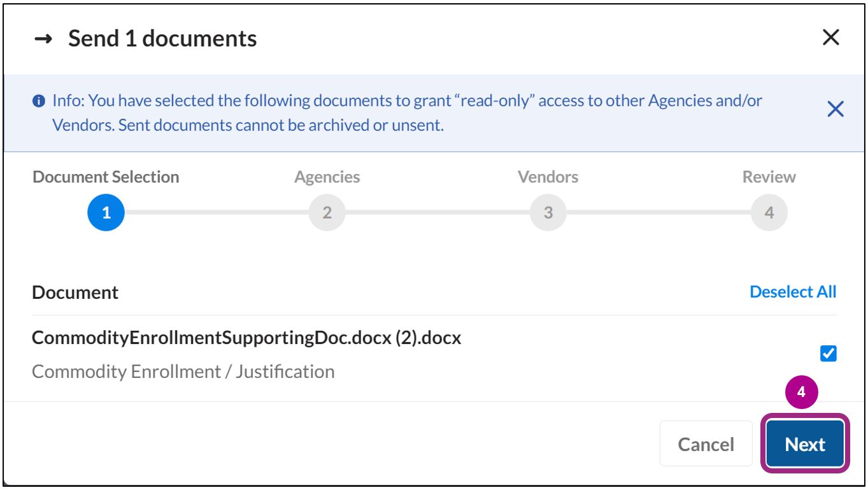Click the magenta numbered 4 callout badge
868x490 pixels.
point(802,392)
